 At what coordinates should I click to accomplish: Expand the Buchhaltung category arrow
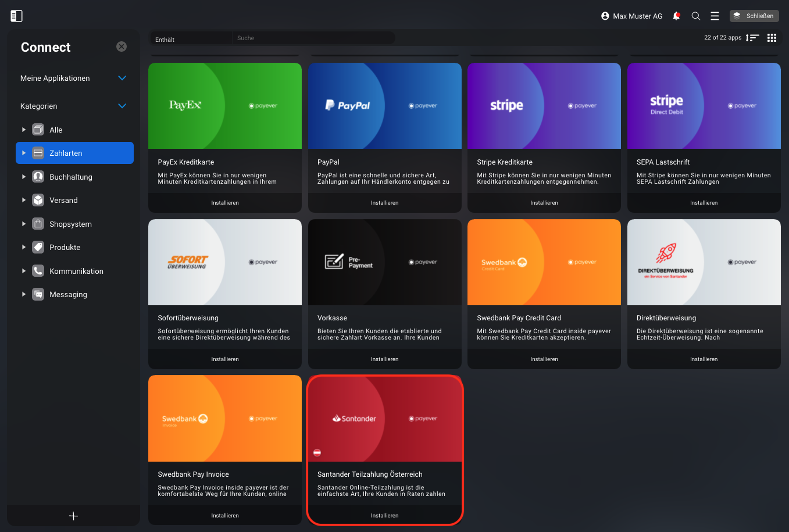tap(24, 177)
